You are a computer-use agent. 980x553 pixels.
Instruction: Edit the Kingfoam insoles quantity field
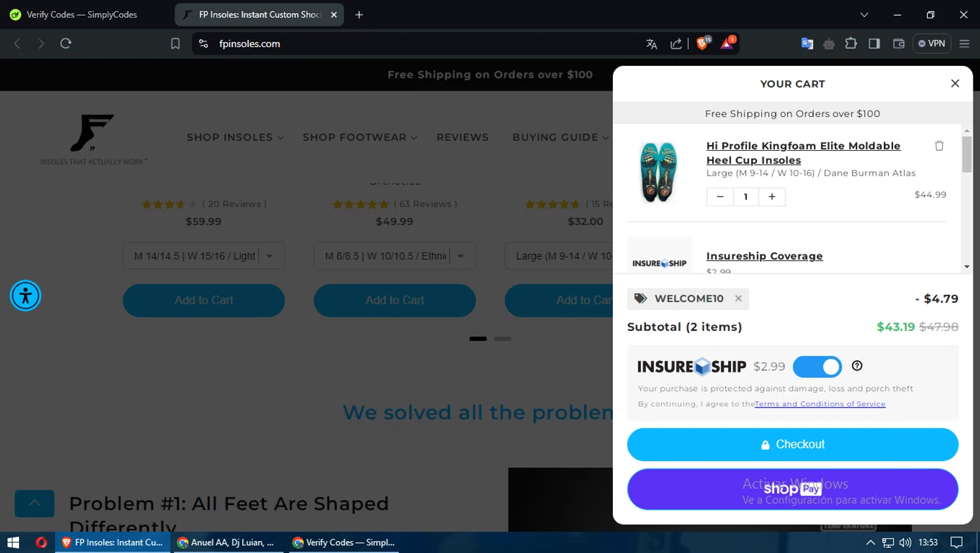click(x=745, y=197)
